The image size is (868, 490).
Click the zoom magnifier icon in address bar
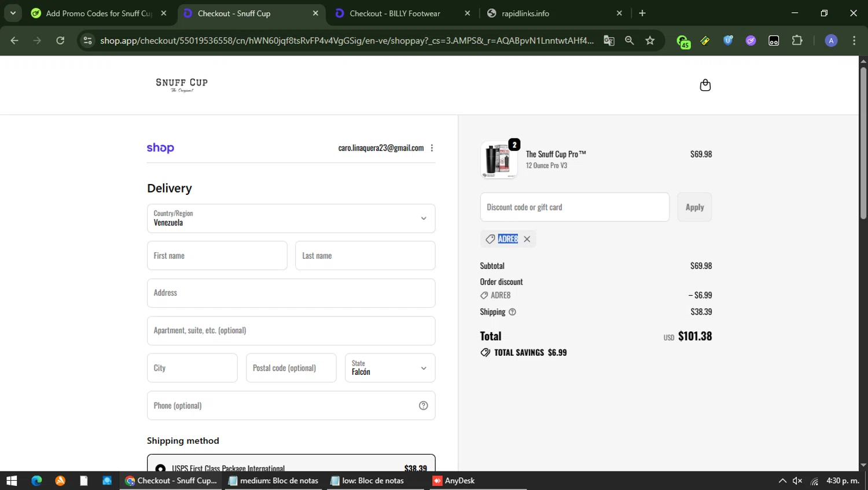629,40
